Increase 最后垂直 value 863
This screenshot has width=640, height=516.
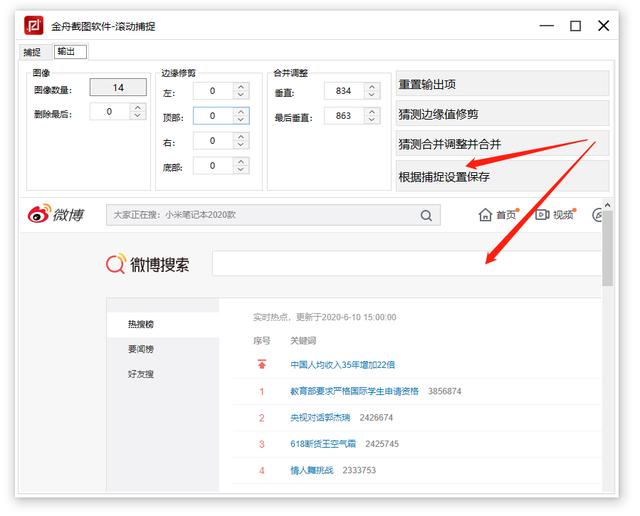pyautogui.click(x=371, y=111)
